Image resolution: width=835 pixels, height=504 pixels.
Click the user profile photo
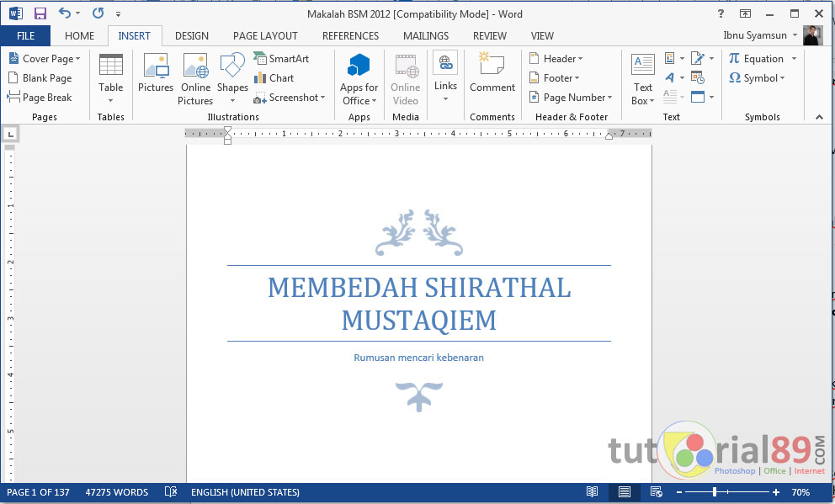812,35
